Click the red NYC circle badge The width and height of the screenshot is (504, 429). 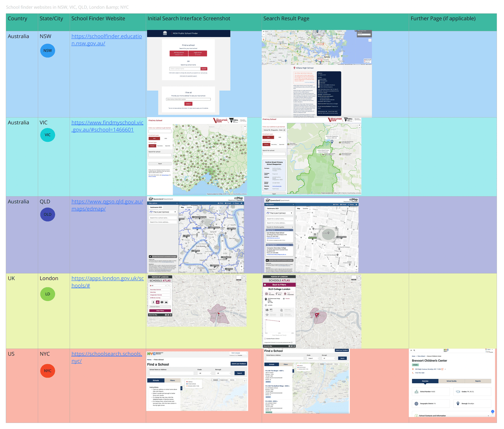click(x=48, y=371)
